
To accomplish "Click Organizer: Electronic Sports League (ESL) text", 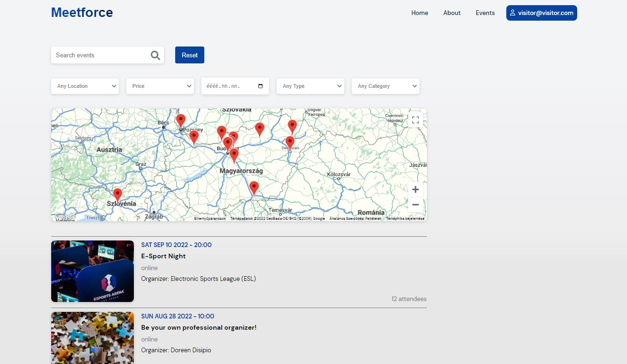I will pos(199,279).
